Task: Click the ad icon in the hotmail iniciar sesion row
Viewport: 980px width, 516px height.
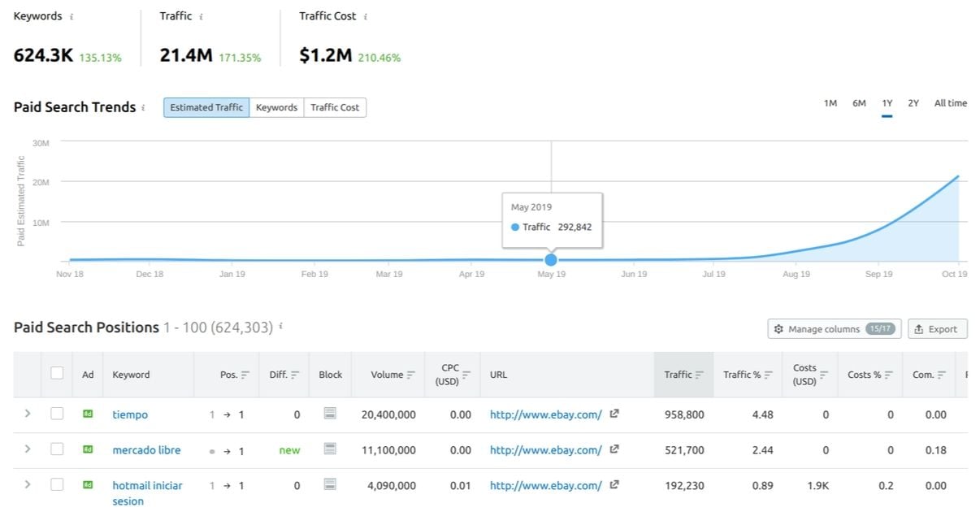Action: click(x=88, y=485)
